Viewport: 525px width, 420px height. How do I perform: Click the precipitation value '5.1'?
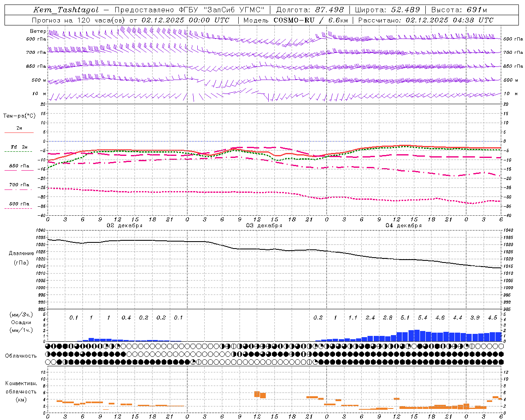tap(405, 317)
